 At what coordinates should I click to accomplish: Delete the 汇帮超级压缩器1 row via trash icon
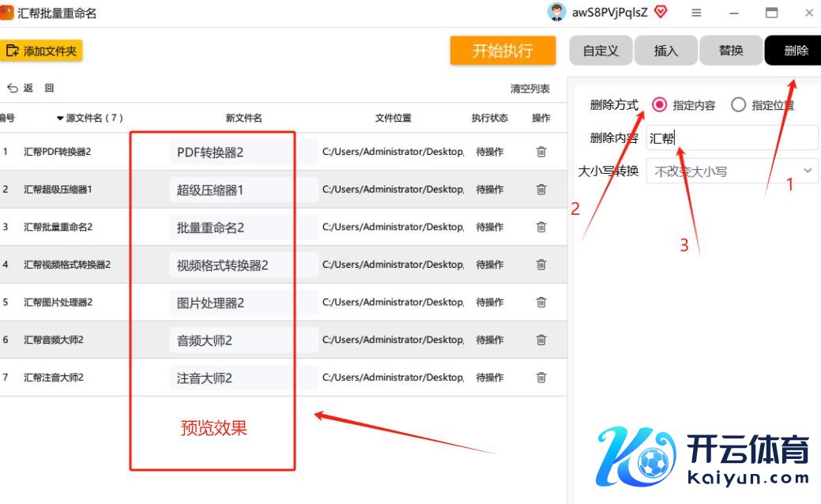coord(541,190)
